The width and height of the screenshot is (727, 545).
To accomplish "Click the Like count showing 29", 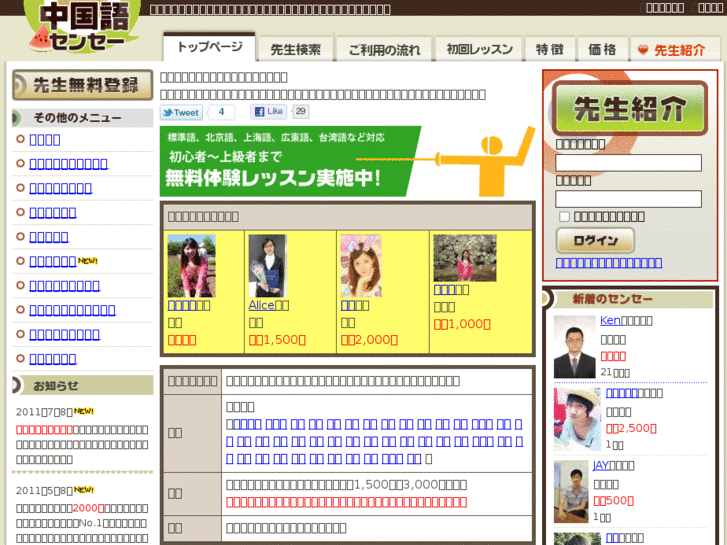I will [300, 111].
